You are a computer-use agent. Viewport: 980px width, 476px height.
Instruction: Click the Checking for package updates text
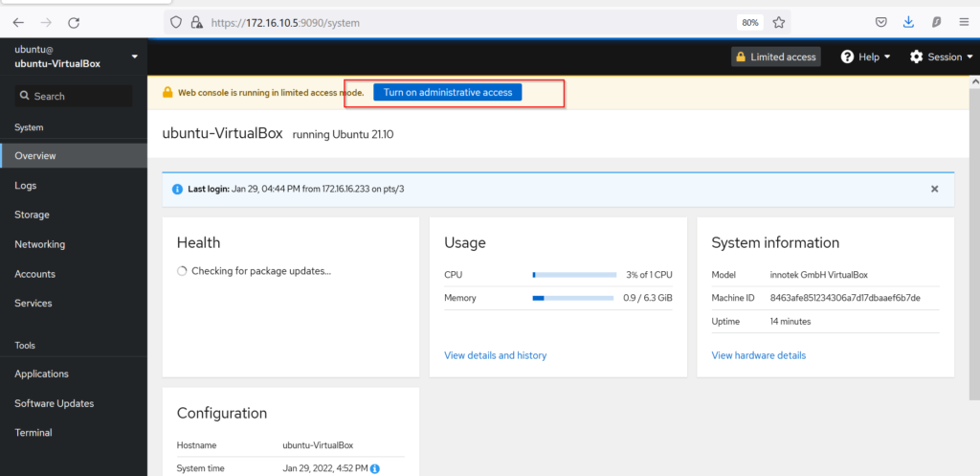pos(261,271)
